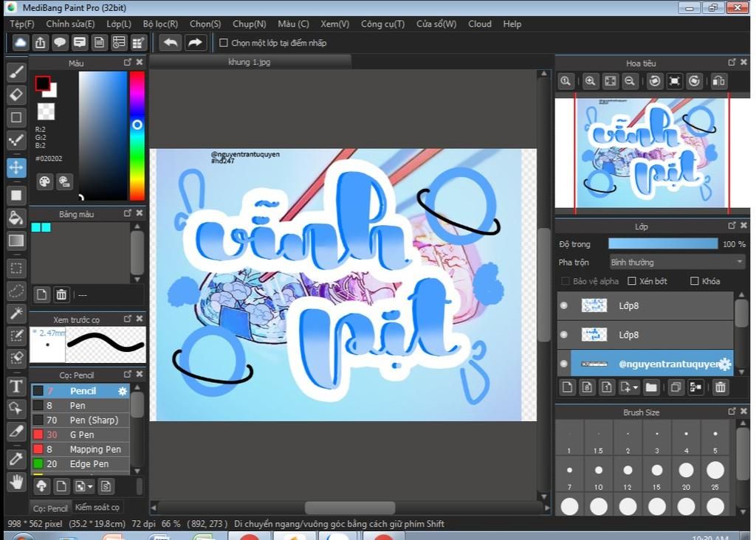Choose brush size 10 preset
Viewport: 756px width, 540px height.
pyautogui.click(x=598, y=475)
